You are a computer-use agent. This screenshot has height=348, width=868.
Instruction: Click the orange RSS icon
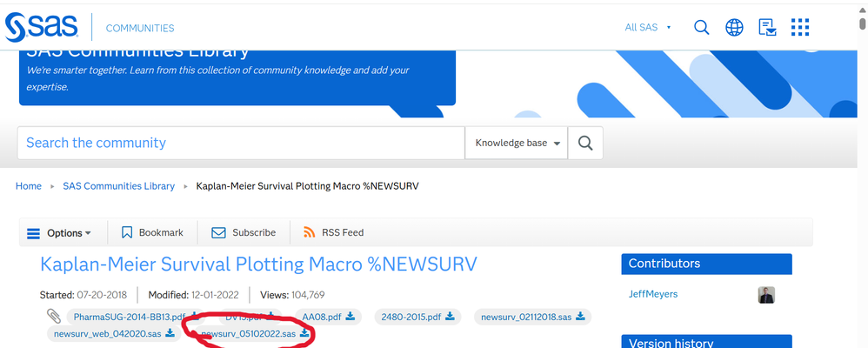tap(310, 233)
